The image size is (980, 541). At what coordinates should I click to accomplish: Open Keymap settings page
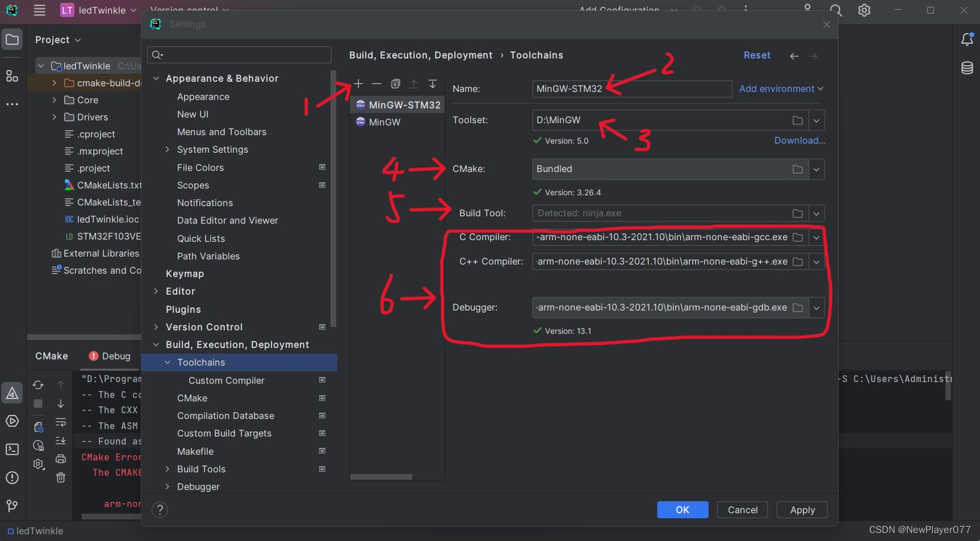(185, 274)
